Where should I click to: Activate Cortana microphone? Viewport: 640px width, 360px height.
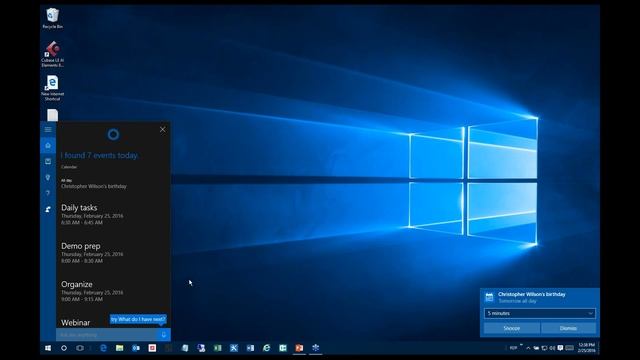[164, 335]
